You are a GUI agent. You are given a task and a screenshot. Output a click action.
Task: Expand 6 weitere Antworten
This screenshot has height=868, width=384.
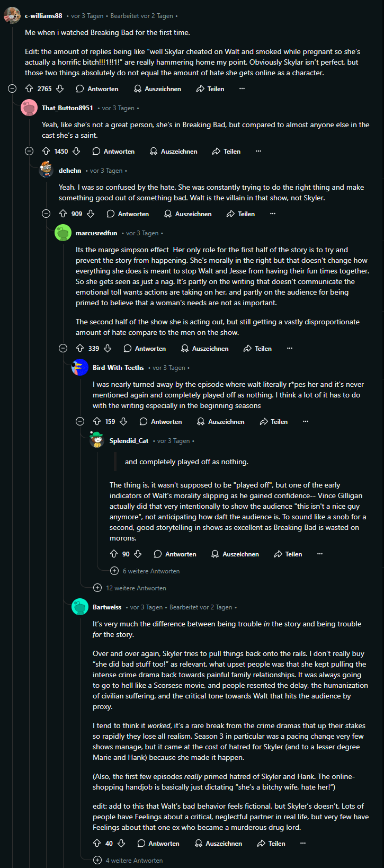[114, 571]
